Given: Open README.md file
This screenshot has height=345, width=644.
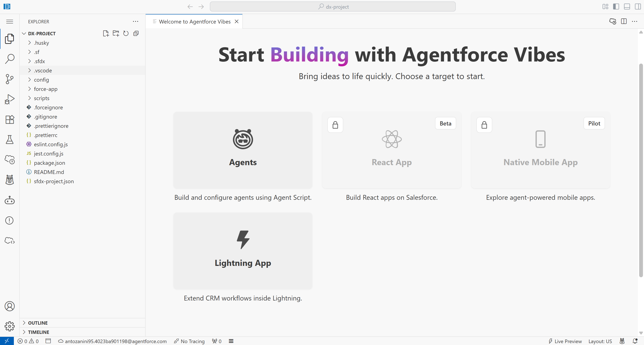Looking at the screenshot, I should point(82,172).
